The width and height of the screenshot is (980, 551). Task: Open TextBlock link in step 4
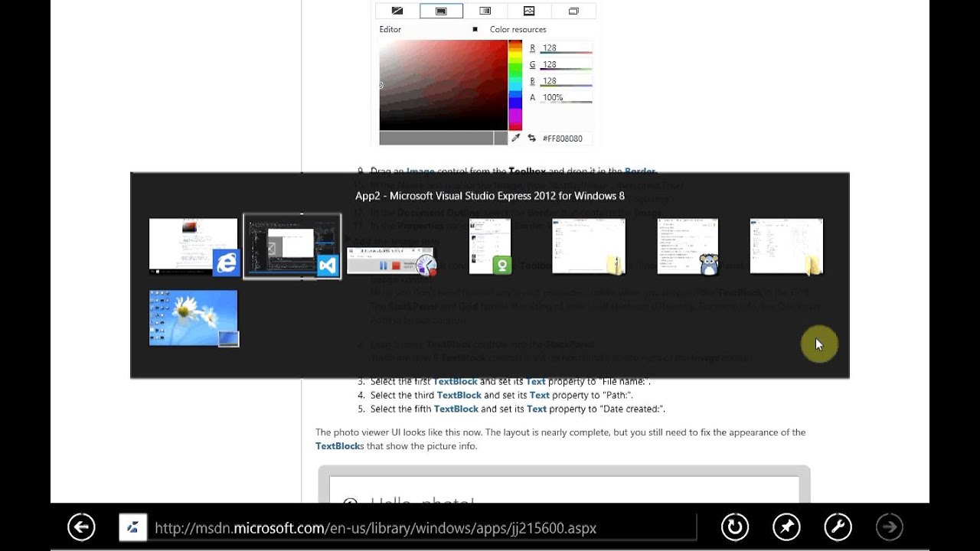tap(459, 395)
